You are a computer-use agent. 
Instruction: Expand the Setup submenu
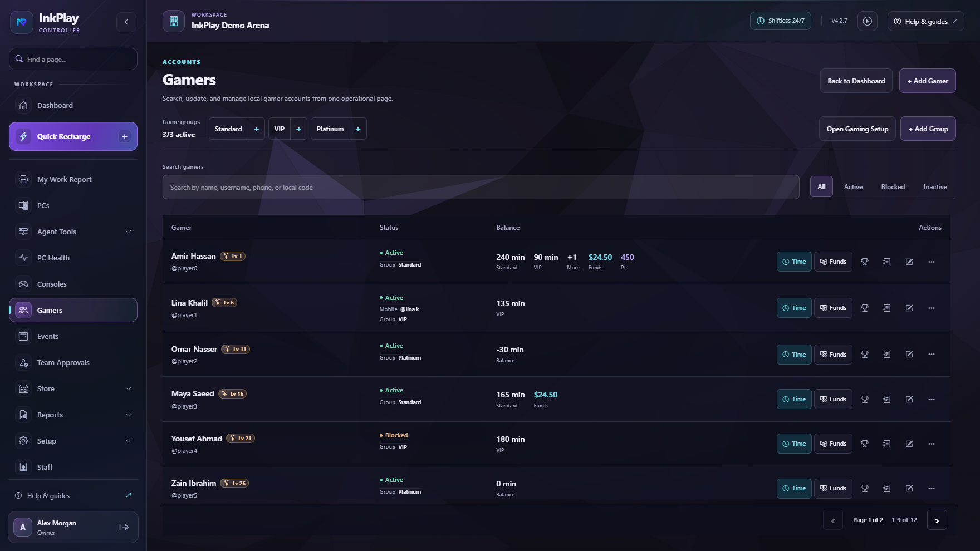point(129,441)
